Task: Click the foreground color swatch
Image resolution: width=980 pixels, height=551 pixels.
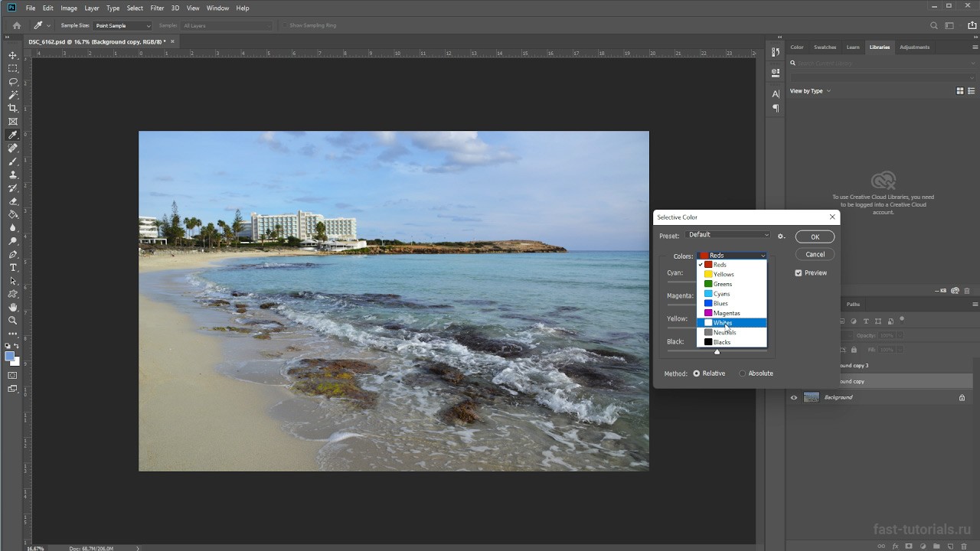Action: 10,357
